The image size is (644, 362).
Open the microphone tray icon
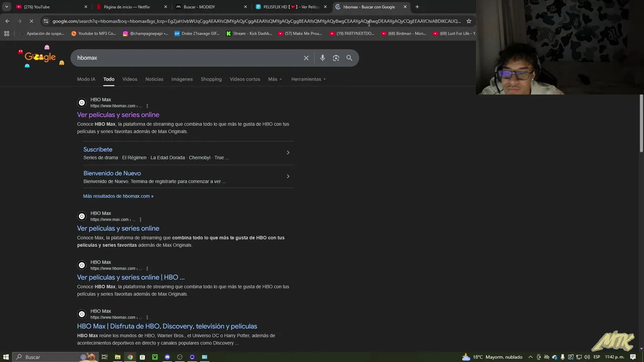pos(562,357)
